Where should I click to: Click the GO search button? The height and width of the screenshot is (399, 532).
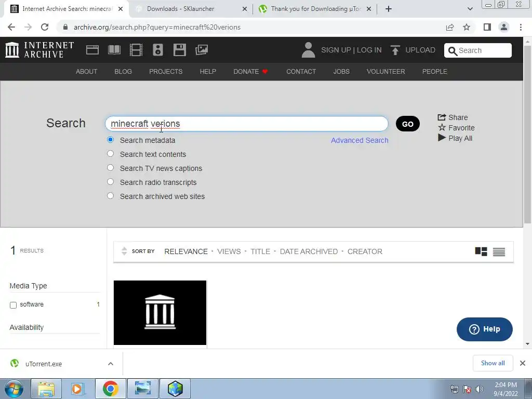click(x=407, y=124)
